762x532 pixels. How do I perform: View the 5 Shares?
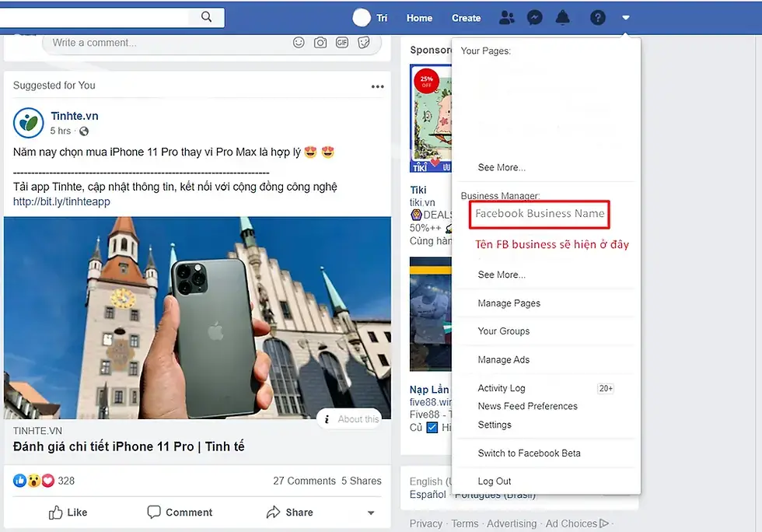(361, 481)
